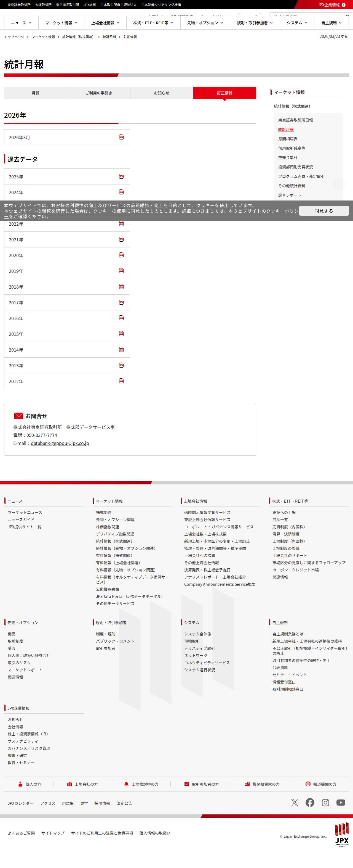
Task: Click the 報道機関の方 icon
Action: tap(308, 784)
